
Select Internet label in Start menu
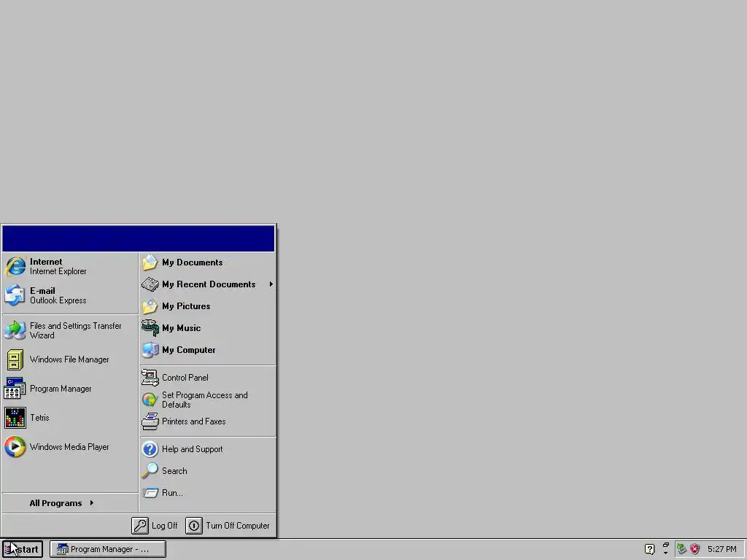46,262
